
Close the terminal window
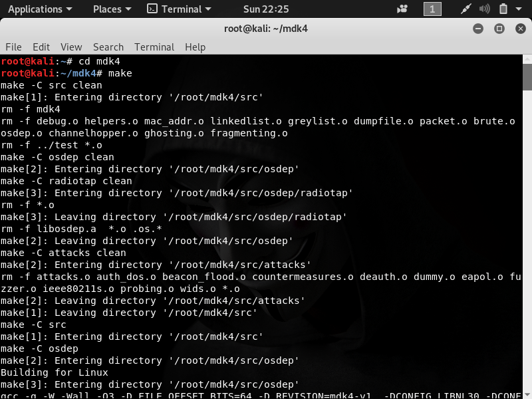click(520, 29)
